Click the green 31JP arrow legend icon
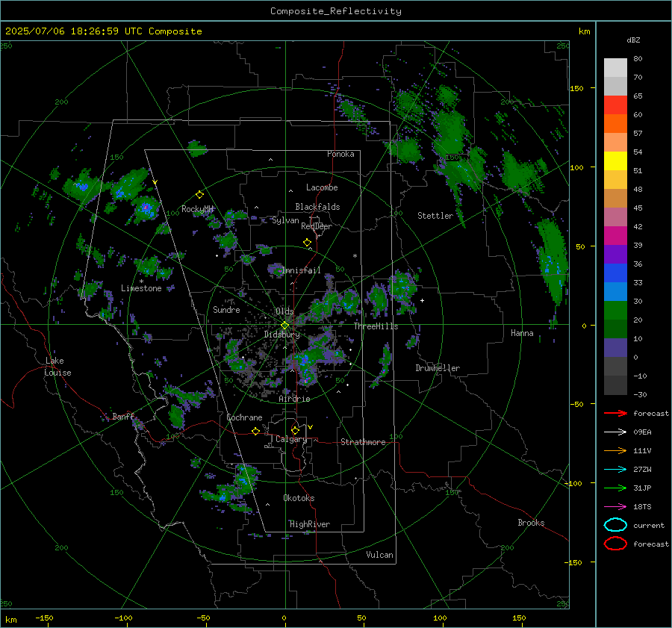 click(615, 488)
